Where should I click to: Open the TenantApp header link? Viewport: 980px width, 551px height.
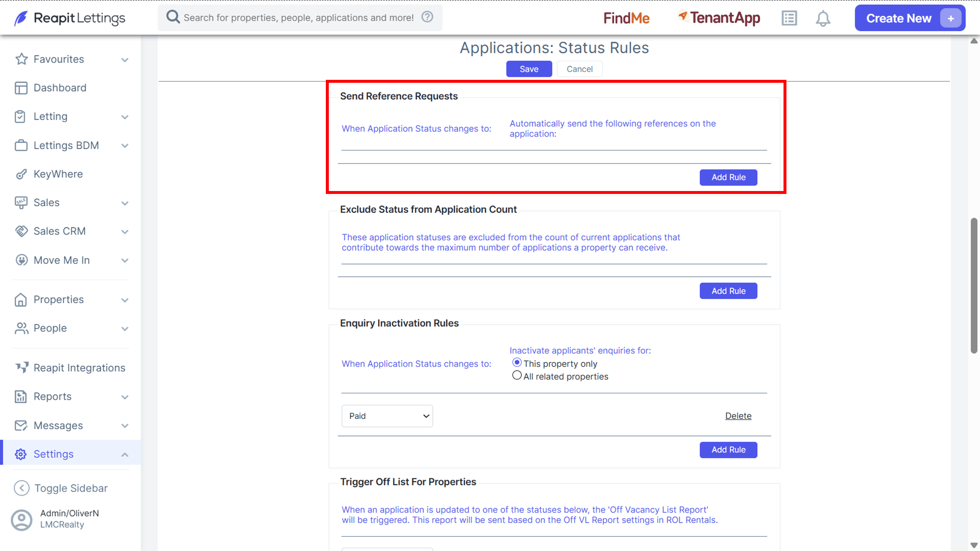[x=719, y=18]
